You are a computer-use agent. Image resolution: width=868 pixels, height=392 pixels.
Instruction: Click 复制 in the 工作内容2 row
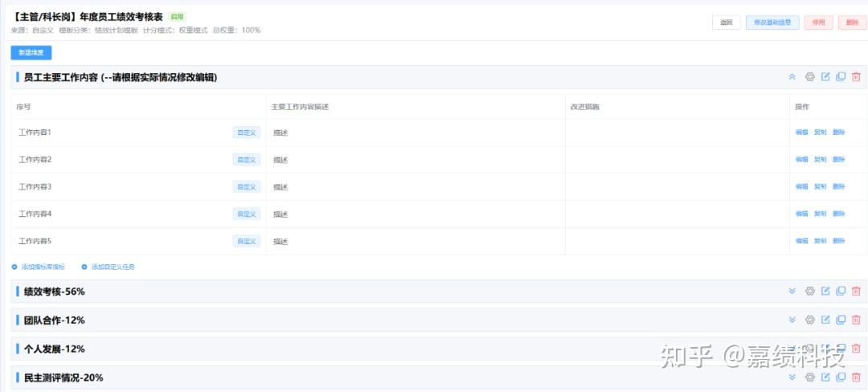tap(821, 160)
